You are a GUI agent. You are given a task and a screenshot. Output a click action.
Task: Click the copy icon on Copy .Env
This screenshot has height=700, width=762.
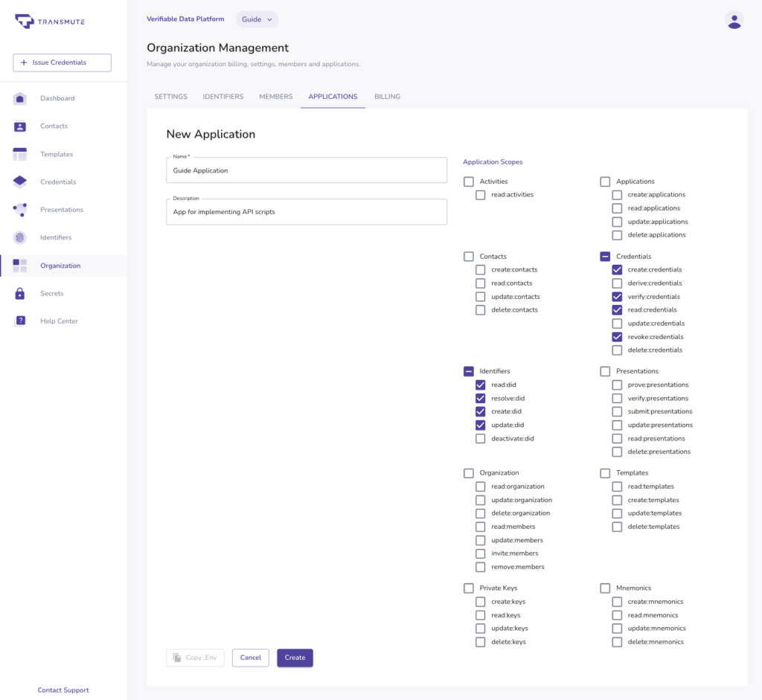(177, 658)
